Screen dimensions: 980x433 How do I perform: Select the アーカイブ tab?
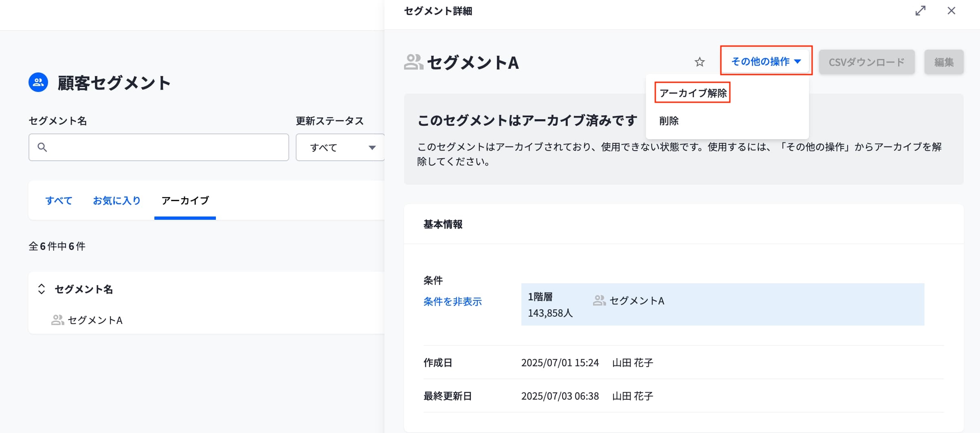[185, 201]
